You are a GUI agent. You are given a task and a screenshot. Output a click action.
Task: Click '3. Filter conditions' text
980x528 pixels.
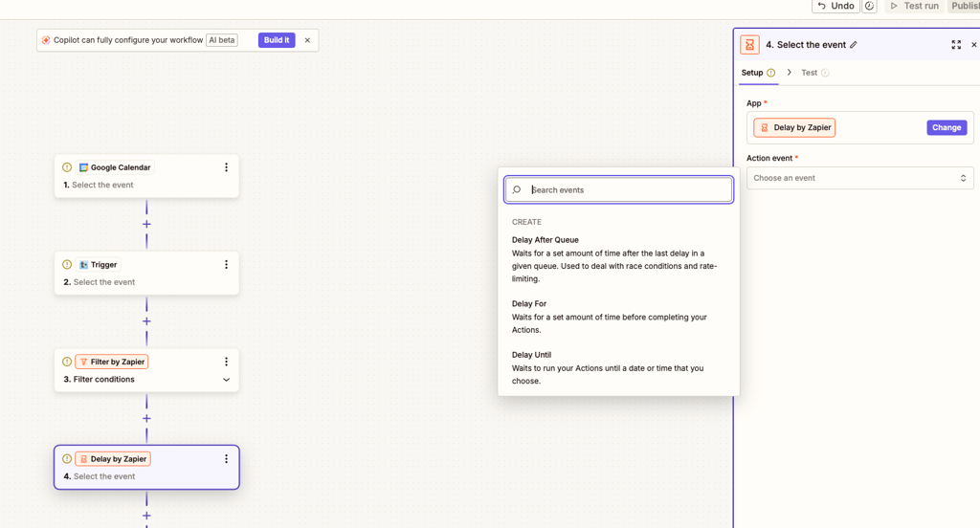(99, 380)
